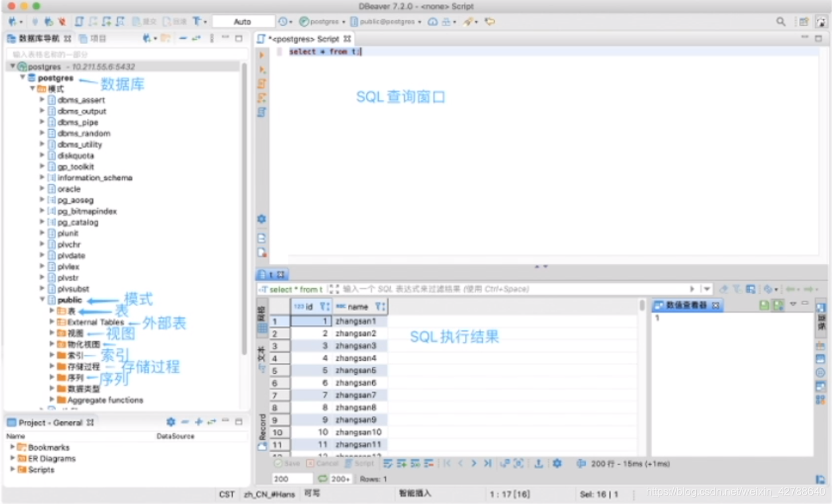Click the cloud icon in main toolbar
This screenshot has width=832, height=504.
[x=432, y=22]
